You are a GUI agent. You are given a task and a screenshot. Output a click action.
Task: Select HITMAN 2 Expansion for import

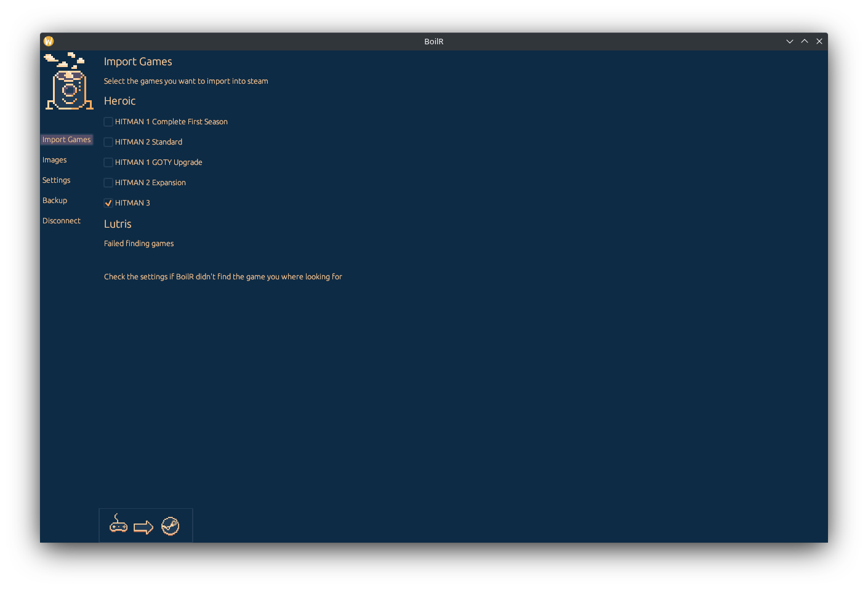point(108,182)
